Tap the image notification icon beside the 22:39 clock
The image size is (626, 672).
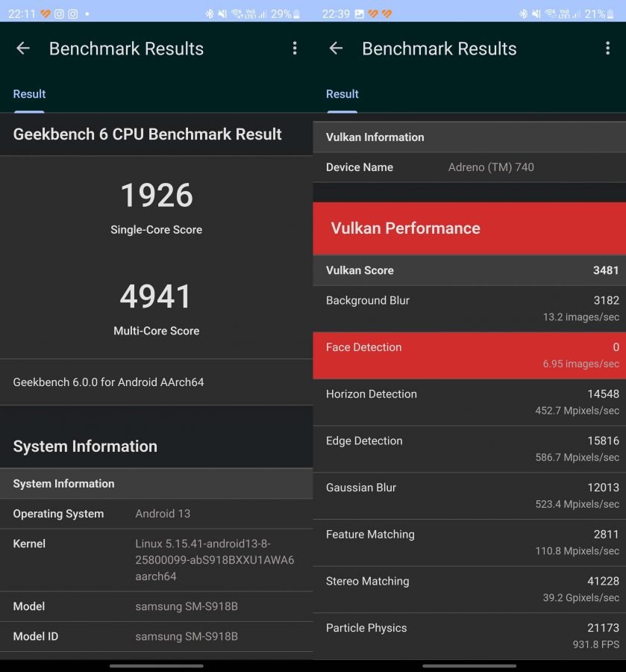click(x=359, y=13)
